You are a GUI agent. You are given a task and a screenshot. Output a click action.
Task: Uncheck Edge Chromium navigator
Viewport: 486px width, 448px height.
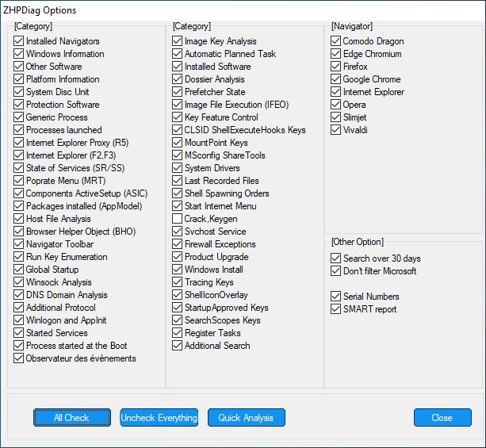pos(335,54)
